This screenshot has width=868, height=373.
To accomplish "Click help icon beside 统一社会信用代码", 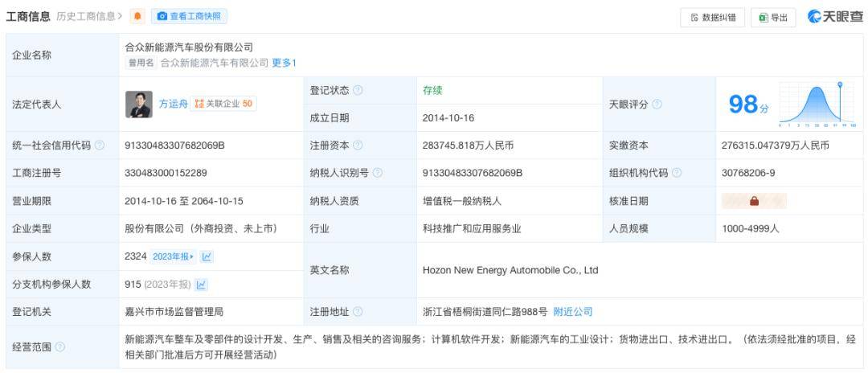I will tap(99, 146).
